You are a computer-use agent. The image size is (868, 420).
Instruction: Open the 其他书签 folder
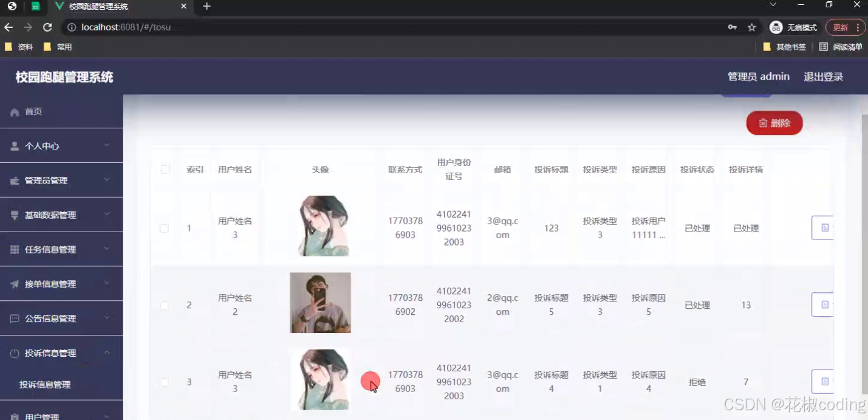(x=784, y=47)
